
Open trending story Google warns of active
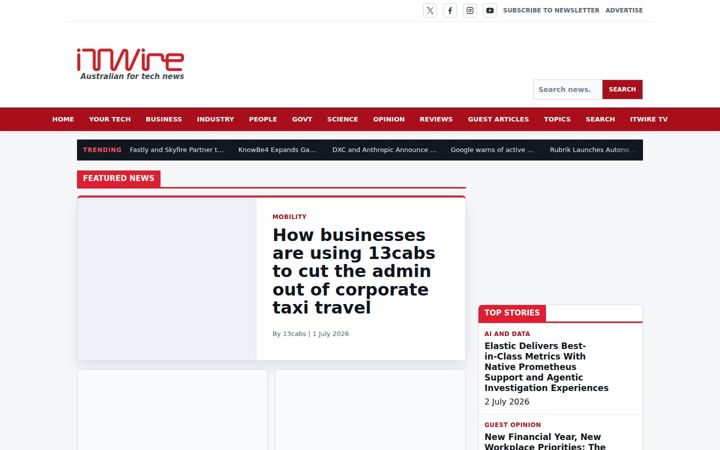point(492,150)
